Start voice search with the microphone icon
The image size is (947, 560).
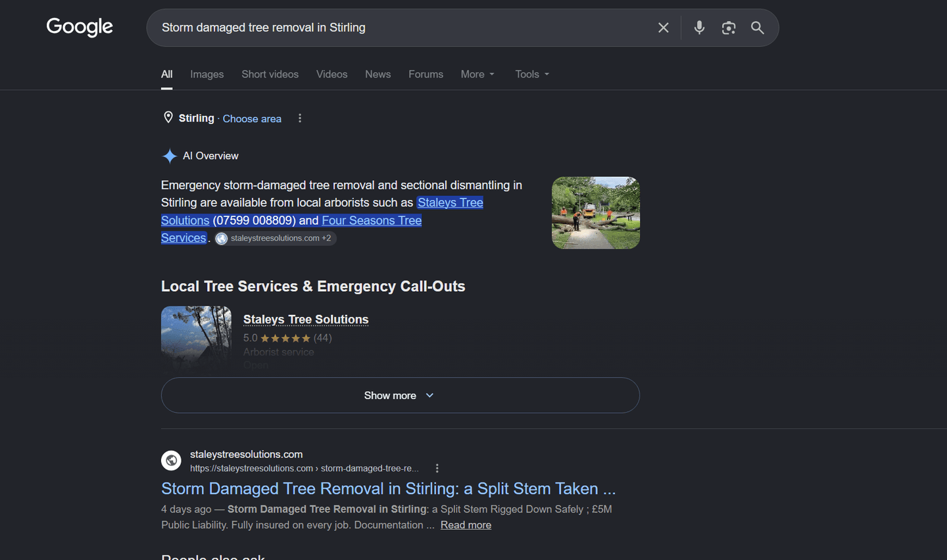[699, 28]
